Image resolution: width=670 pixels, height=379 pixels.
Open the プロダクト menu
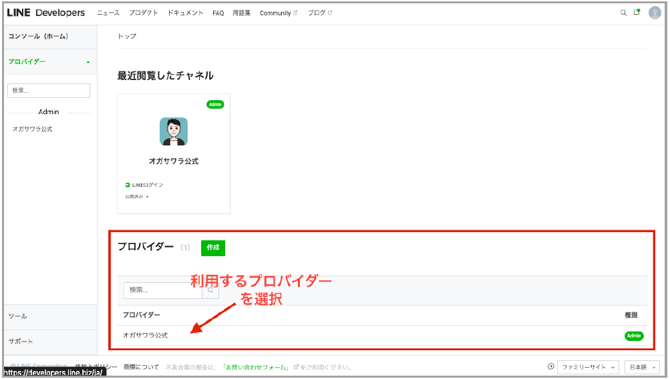[x=144, y=13]
